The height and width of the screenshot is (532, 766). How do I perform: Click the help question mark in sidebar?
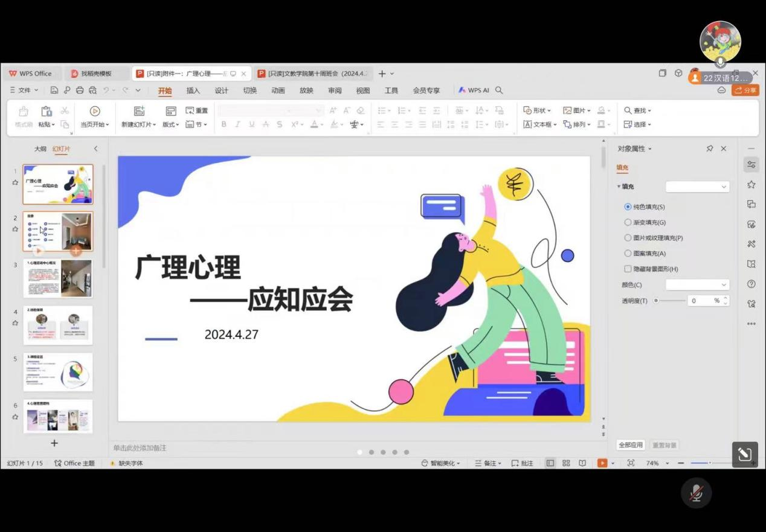(752, 284)
